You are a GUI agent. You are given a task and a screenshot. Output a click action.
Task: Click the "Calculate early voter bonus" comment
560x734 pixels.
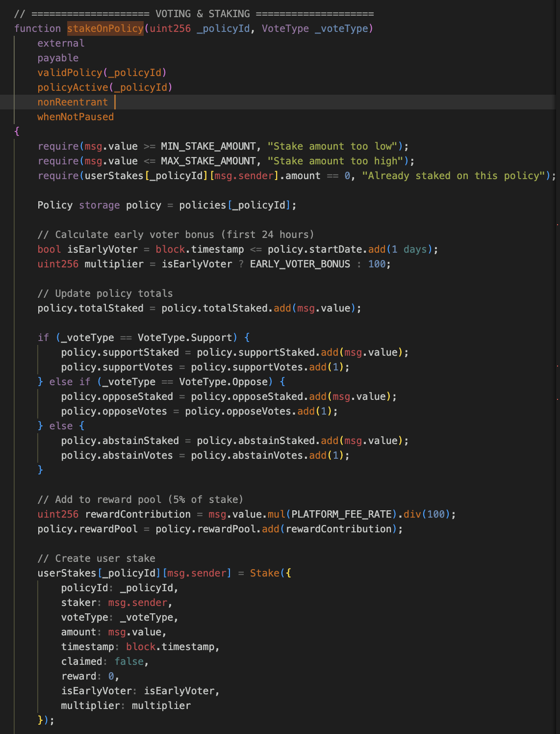coord(176,235)
